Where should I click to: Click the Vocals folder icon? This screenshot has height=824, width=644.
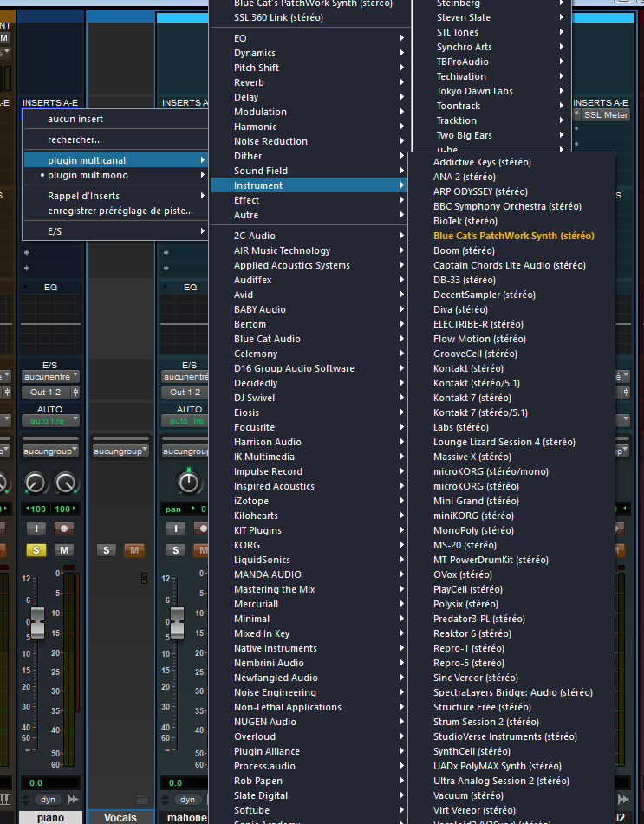[x=142, y=799]
